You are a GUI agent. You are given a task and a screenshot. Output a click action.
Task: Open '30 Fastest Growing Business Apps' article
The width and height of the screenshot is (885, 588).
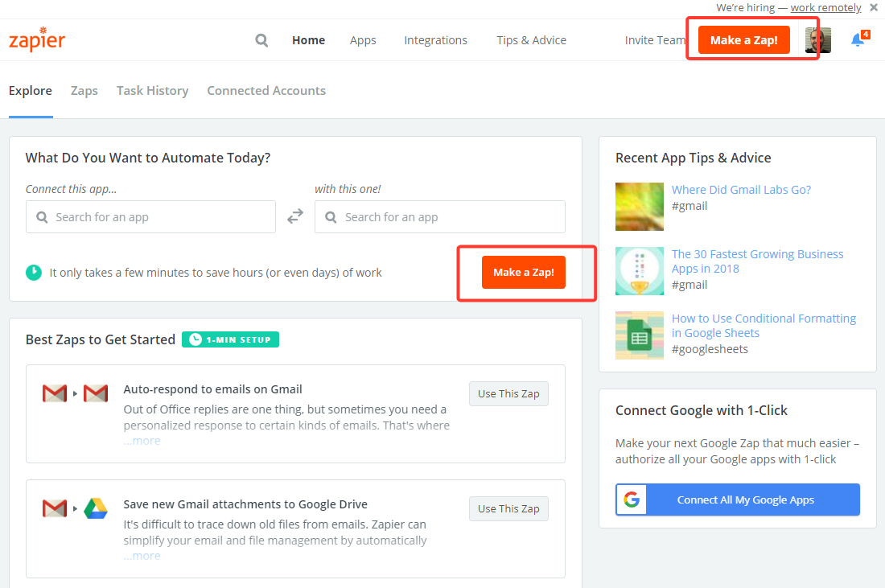coord(757,261)
